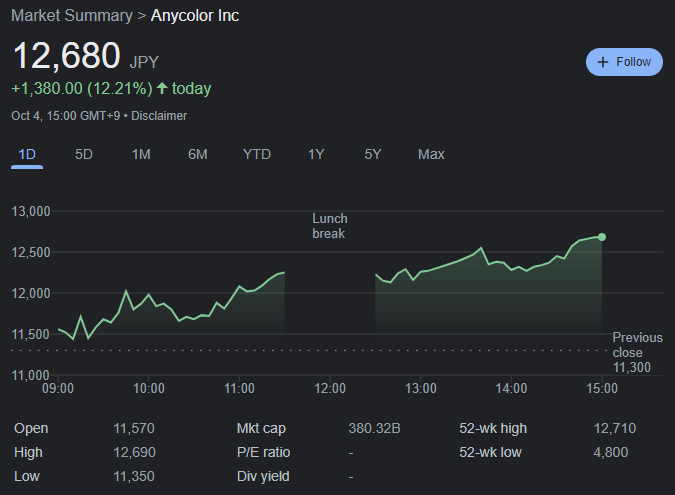Select the YTD range tab
Image resolution: width=675 pixels, height=495 pixels.
[257, 154]
